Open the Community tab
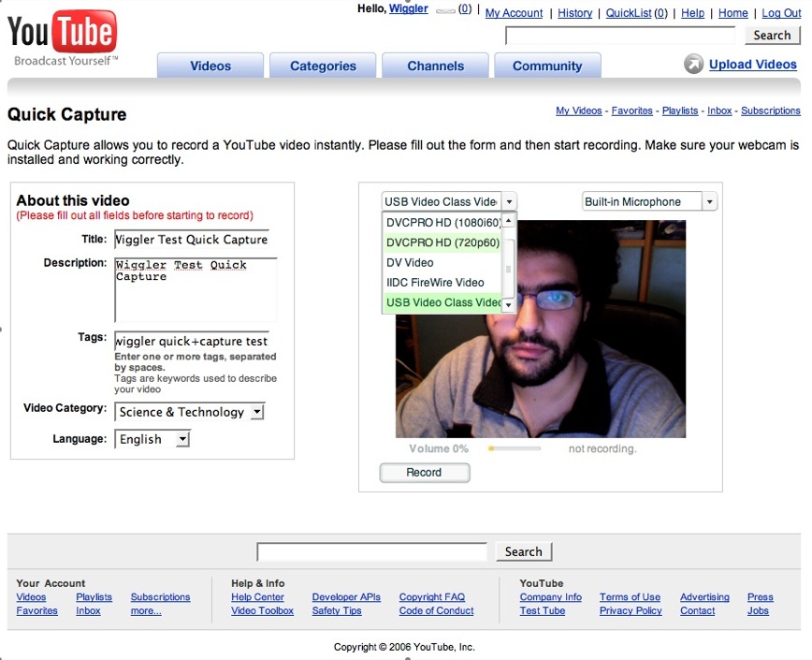Viewport: 812px width, 660px height. pos(547,66)
